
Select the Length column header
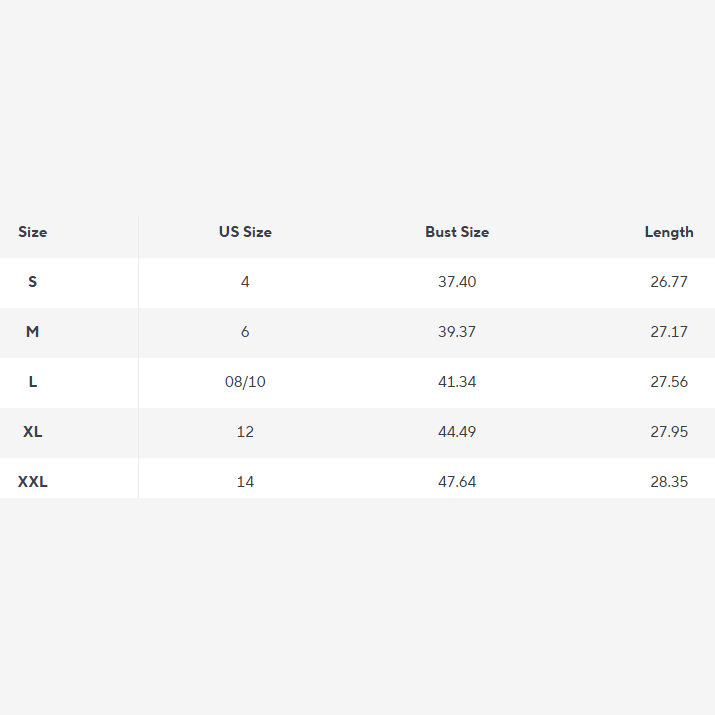[669, 233]
